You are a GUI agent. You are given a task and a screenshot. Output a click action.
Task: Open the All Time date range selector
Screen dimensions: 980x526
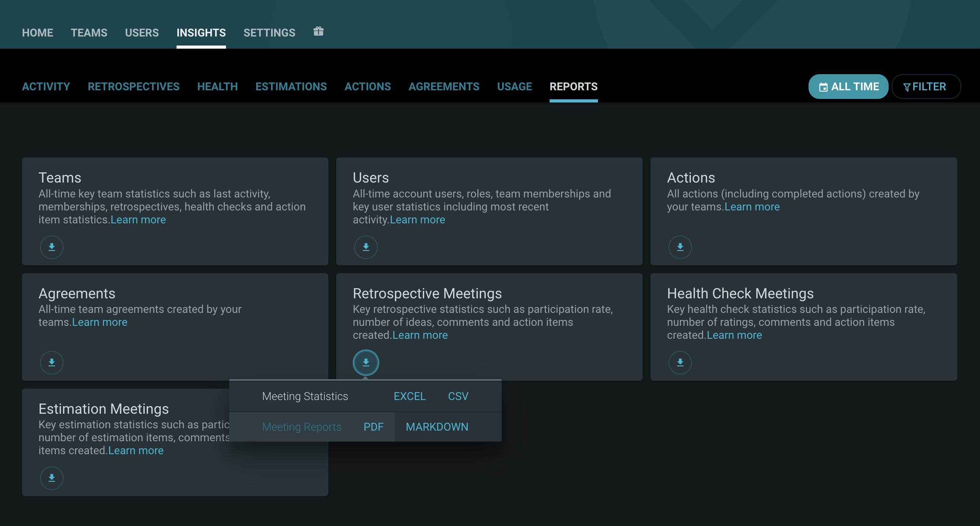point(848,87)
